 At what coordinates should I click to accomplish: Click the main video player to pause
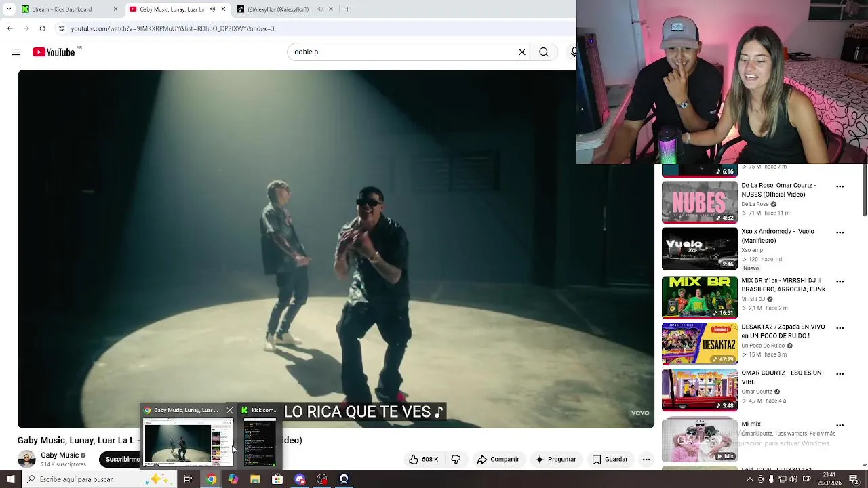point(336,249)
